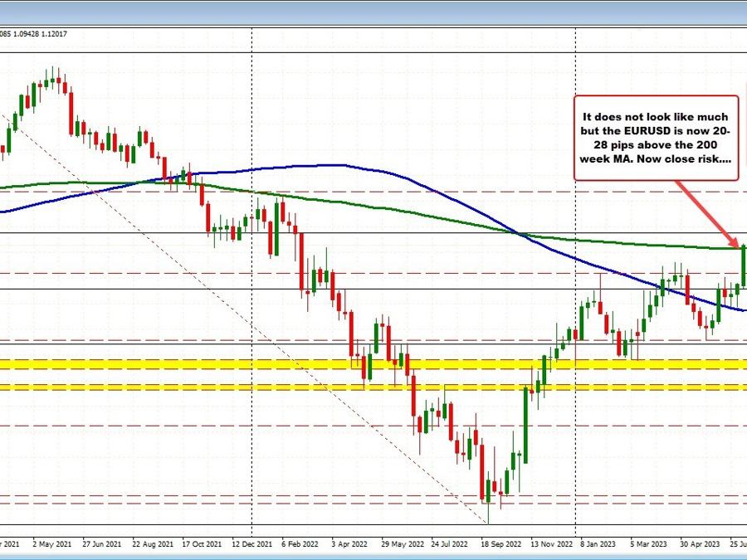Select the '29 May 2022' axis date
This screenshot has height=560, width=747.
point(402,543)
